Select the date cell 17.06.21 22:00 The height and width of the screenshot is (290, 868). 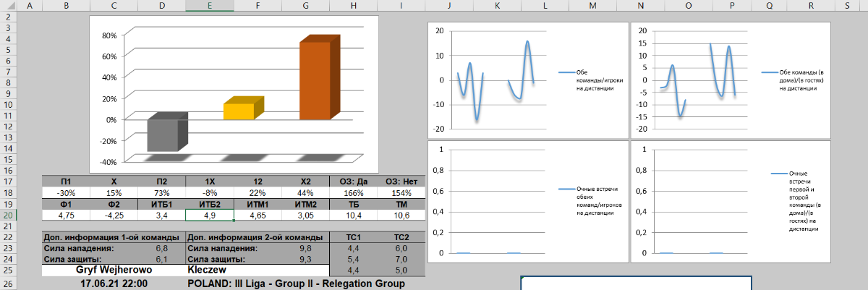pyautogui.click(x=114, y=283)
